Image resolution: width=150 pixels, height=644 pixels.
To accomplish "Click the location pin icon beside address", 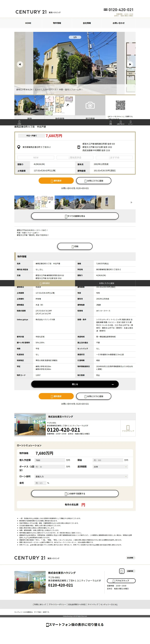I will pyautogui.click(x=19, y=147).
